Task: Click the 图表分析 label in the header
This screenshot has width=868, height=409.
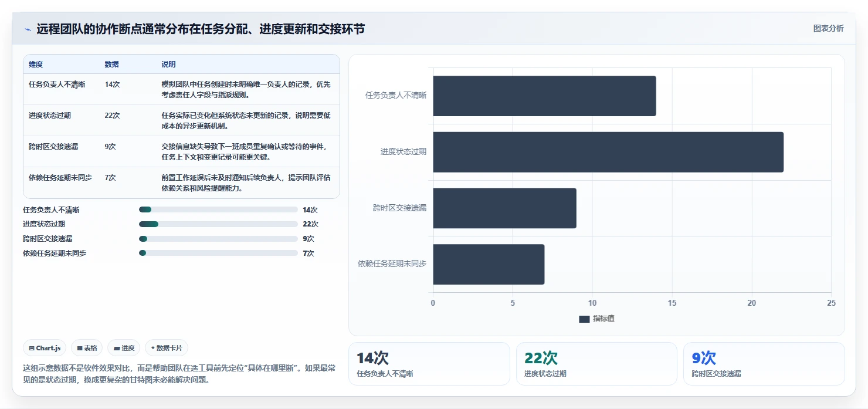Action: point(828,28)
